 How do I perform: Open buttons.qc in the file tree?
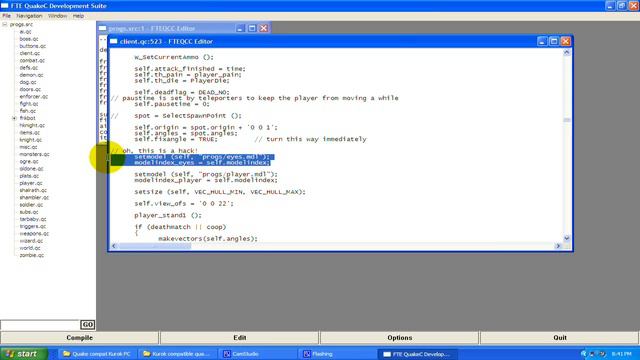(33, 46)
